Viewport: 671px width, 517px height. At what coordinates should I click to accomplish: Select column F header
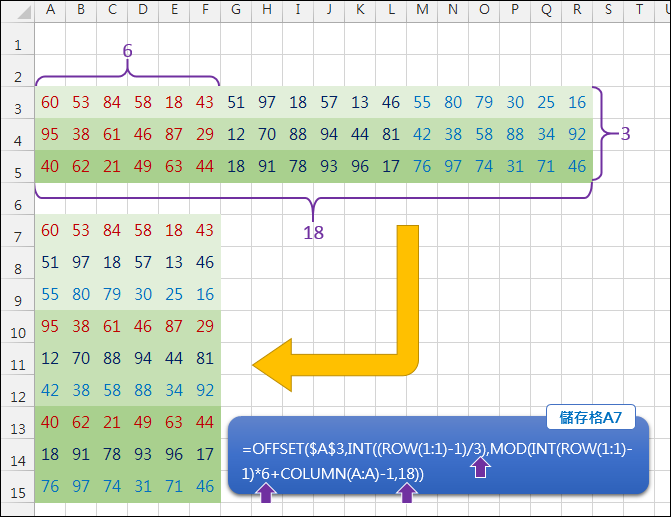coord(205,10)
